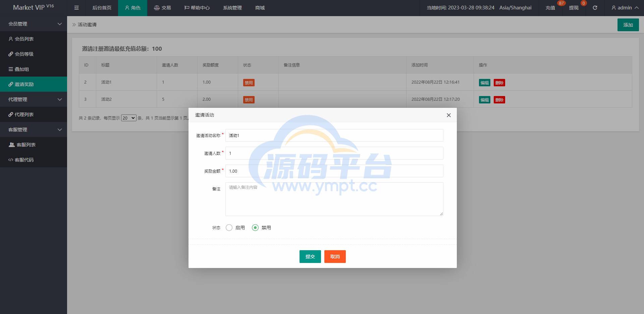
Task: Close the 邀请活动 dialog with X
Action: (x=448, y=115)
